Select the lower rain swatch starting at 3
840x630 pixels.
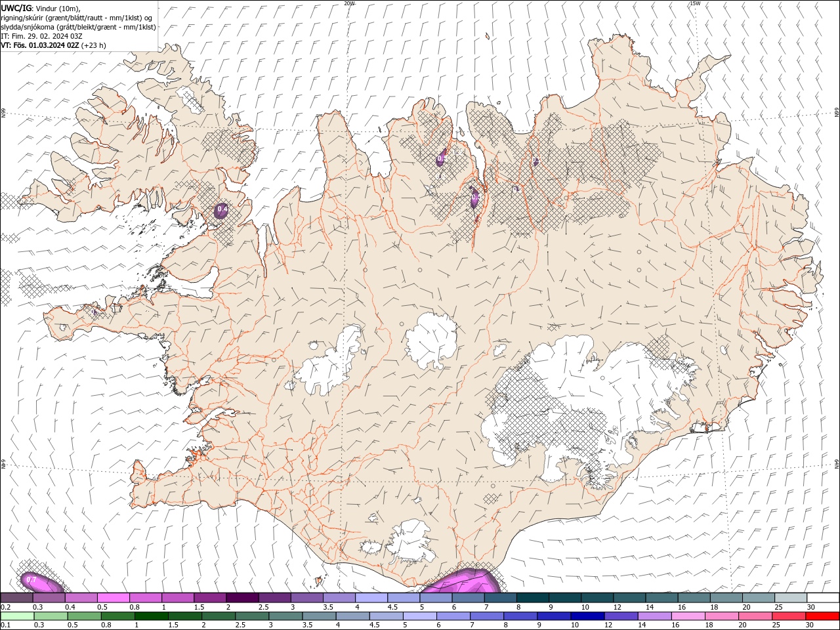tap(285, 616)
